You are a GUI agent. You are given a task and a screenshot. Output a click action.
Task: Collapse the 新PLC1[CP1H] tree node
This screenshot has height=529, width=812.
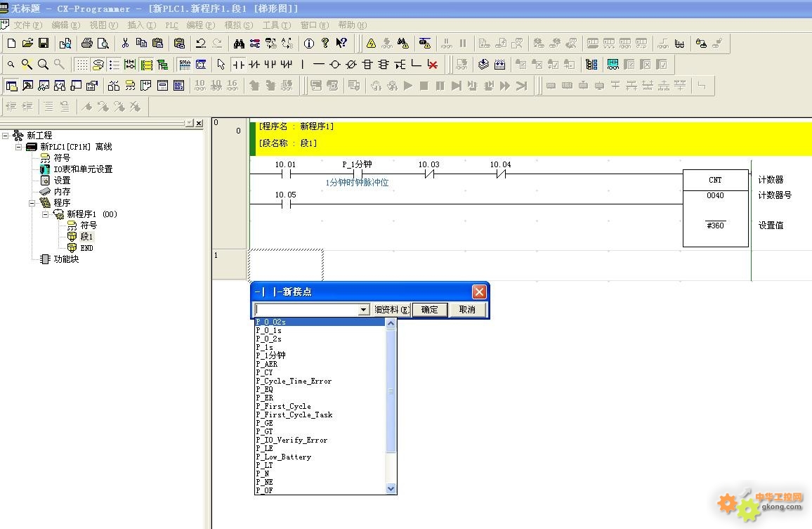click(x=19, y=147)
